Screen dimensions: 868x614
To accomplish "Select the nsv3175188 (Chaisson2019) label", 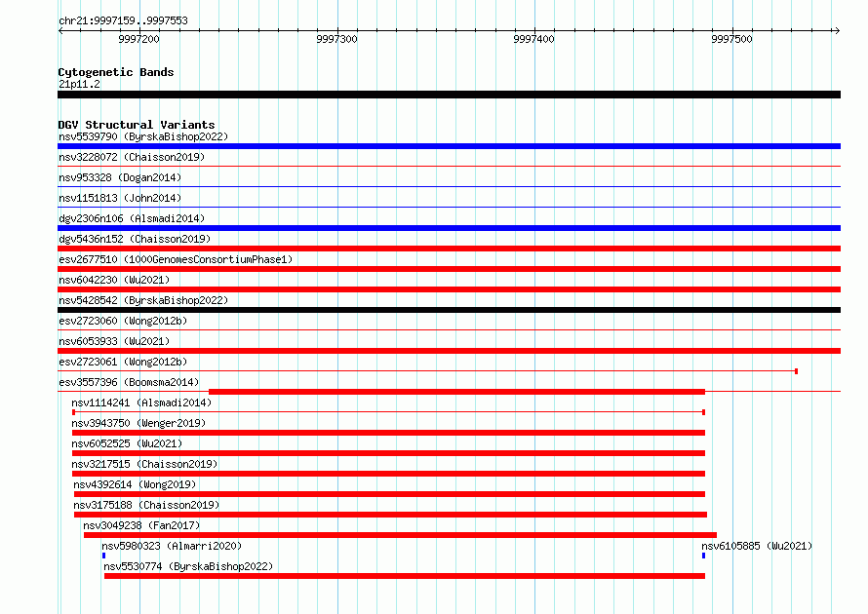I will click(146, 505).
